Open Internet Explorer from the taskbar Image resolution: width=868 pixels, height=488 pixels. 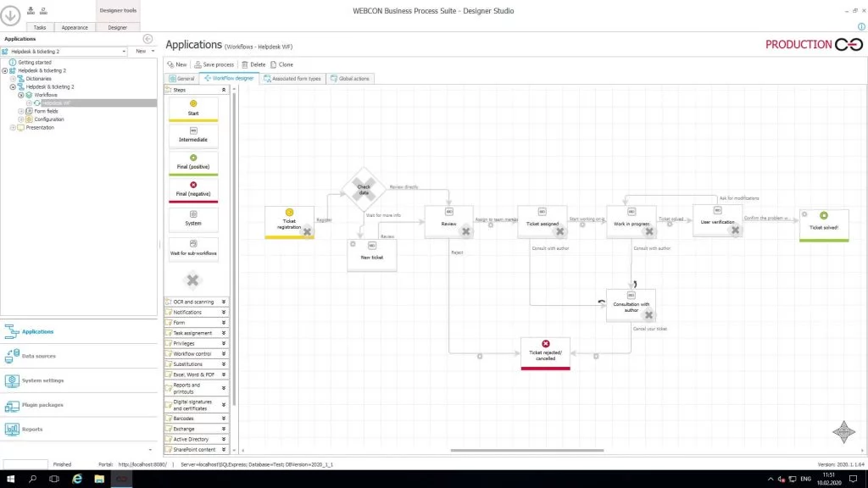click(77, 480)
